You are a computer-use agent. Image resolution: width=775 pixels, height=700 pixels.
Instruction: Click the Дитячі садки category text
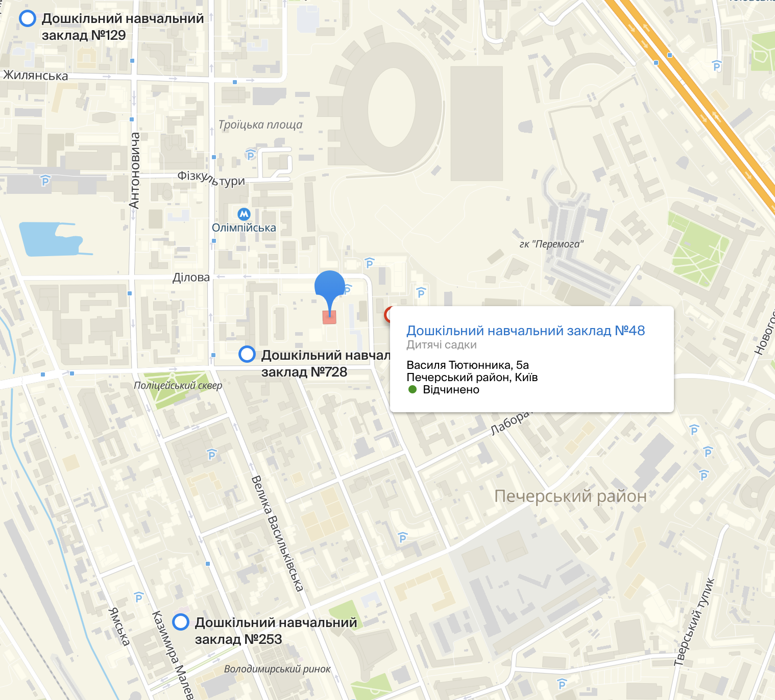coord(442,345)
